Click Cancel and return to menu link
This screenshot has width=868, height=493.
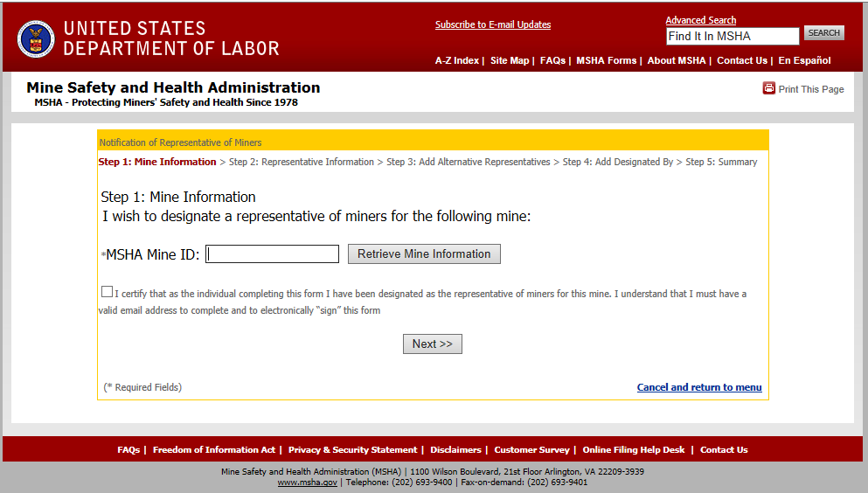(x=699, y=387)
